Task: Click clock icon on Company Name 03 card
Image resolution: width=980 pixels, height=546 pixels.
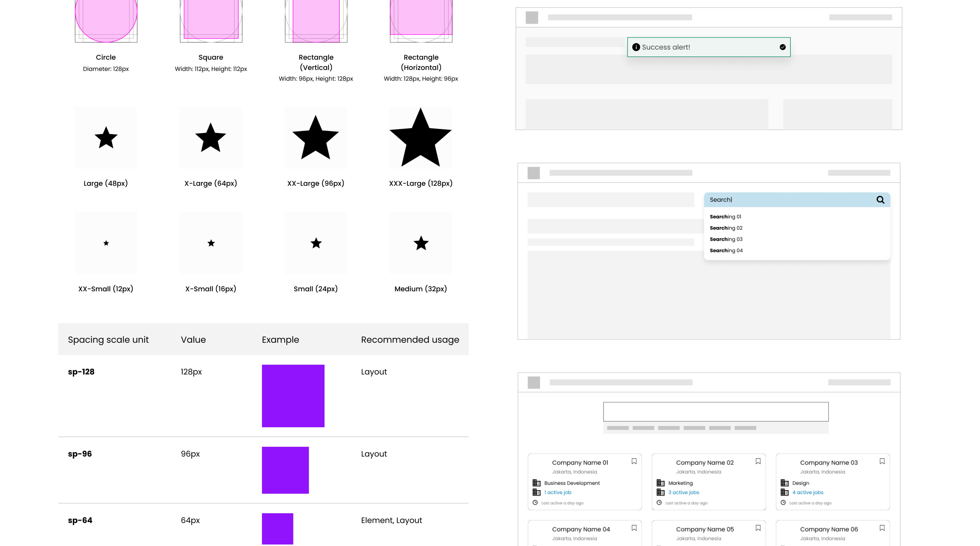Action: 783,503
